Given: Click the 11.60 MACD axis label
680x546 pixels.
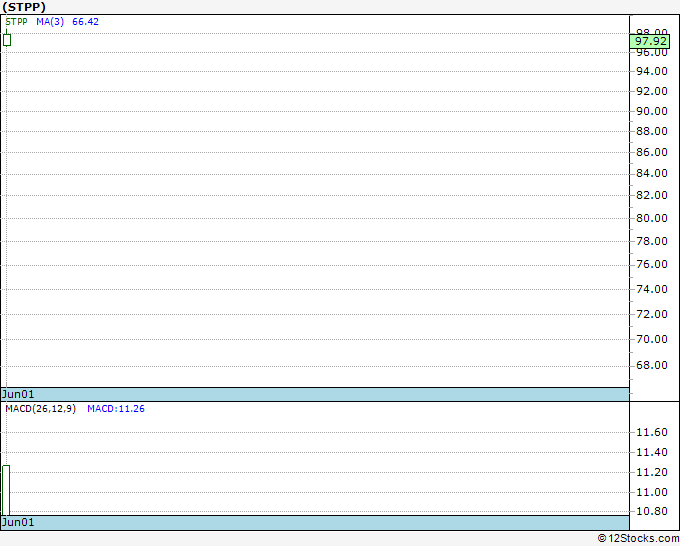Looking at the screenshot, I should (x=651, y=432).
